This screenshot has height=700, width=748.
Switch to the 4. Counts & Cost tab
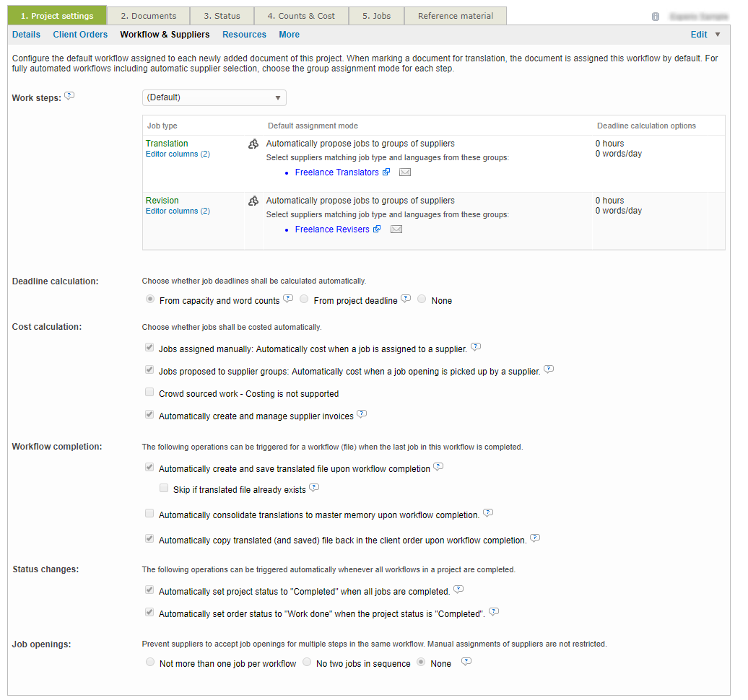pyautogui.click(x=301, y=16)
